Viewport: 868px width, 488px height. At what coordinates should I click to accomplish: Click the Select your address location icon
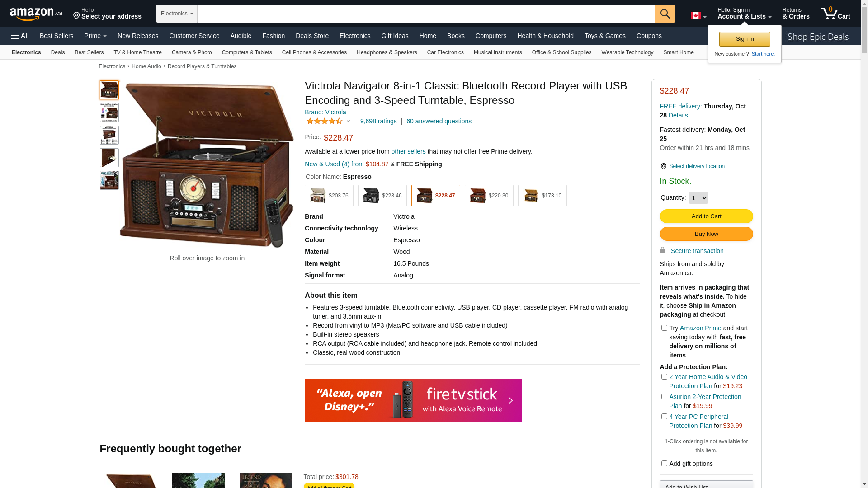[76, 16]
